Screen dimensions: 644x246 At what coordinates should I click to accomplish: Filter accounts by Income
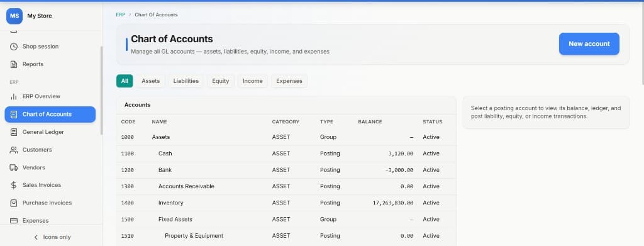coord(253,81)
